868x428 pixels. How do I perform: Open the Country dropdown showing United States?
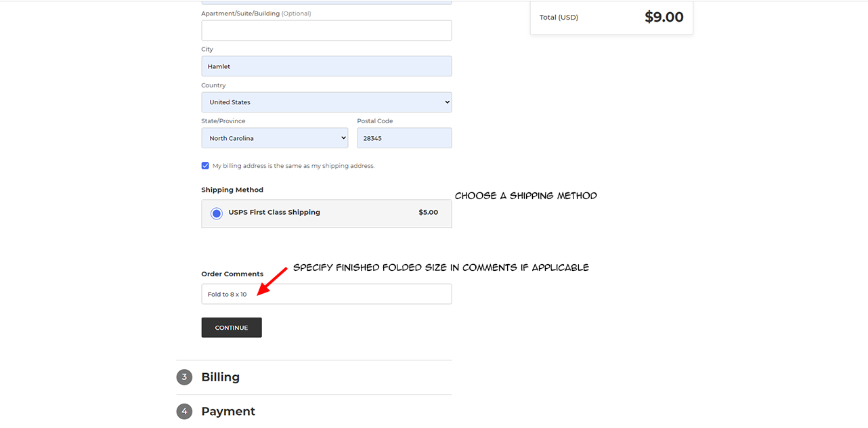click(326, 102)
